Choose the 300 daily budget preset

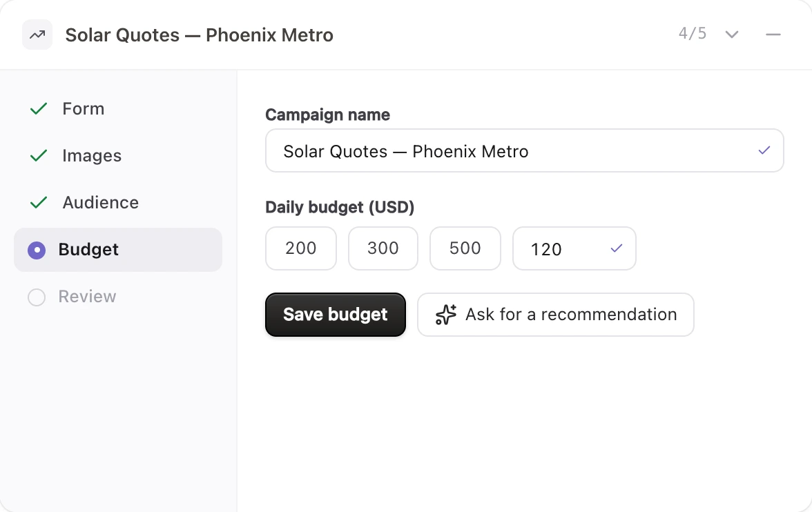pos(383,248)
